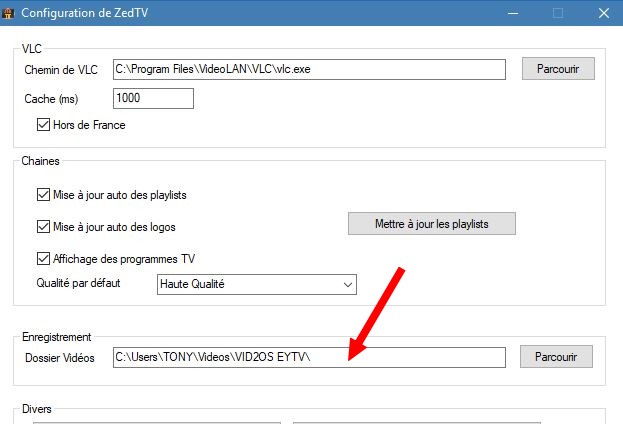Close the Configuration de ZedTV dialog
Screen dimensions: 623x424
coord(603,13)
